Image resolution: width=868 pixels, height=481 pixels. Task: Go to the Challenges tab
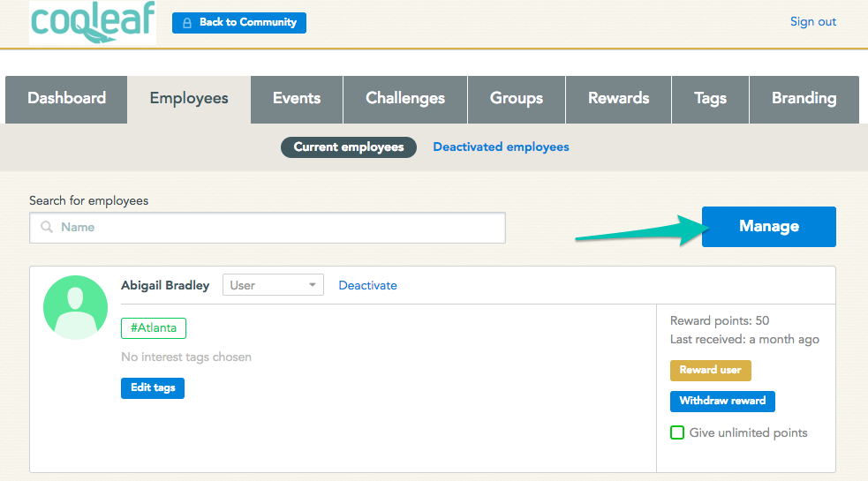pyautogui.click(x=405, y=99)
